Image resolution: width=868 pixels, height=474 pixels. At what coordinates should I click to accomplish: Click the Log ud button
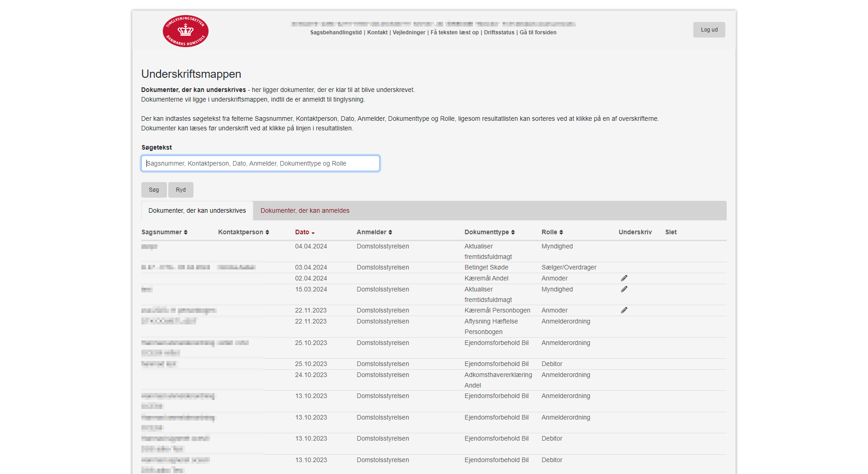point(709,30)
